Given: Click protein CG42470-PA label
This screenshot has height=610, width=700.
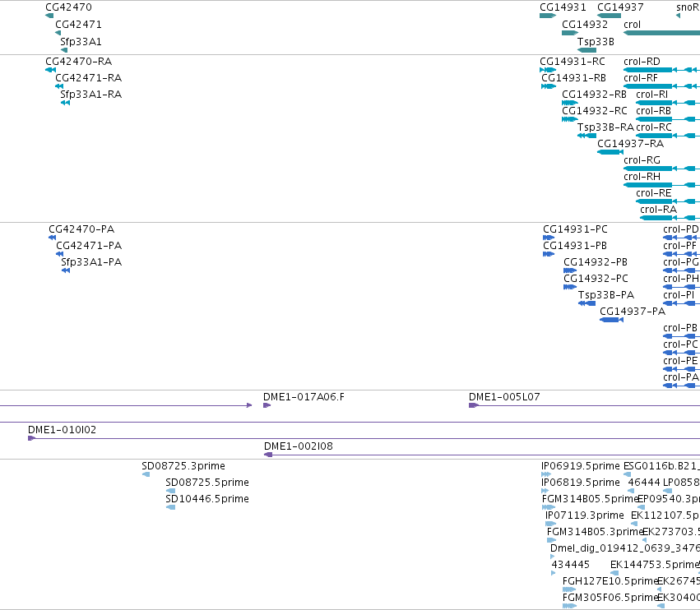Looking at the screenshot, I should point(81,229).
